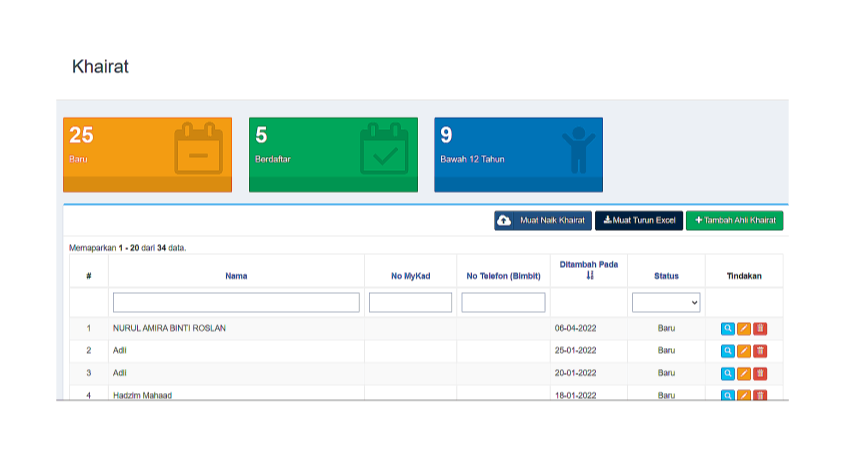Image resolution: width=849 pixels, height=453 pixels.
Task: Click the No MyKad filter input field
Action: (410, 303)
